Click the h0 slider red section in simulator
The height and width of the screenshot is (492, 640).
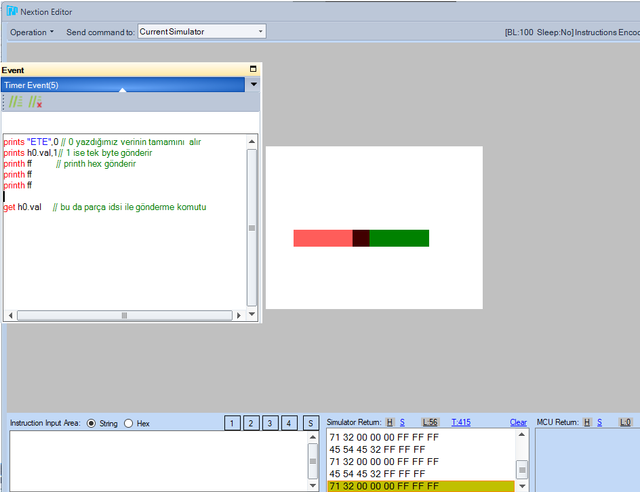pos(323,238)
